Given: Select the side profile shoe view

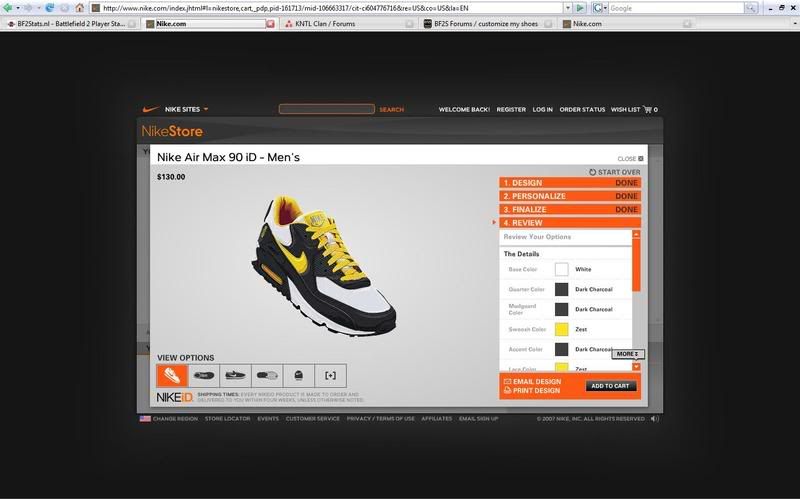Looking at the screenshot, I should click(235, 376).
